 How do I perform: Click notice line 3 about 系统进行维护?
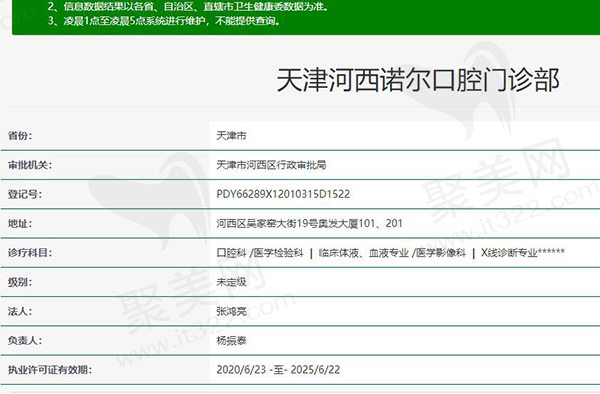[x=164, y=21]
